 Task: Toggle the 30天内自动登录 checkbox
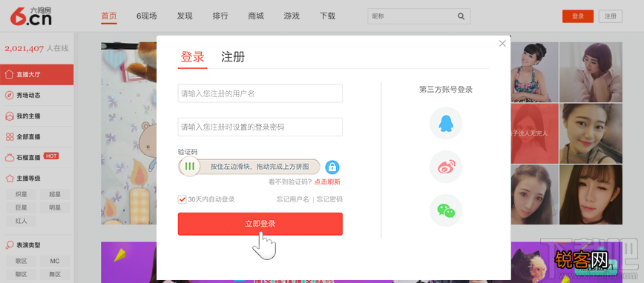click(183, 199)
